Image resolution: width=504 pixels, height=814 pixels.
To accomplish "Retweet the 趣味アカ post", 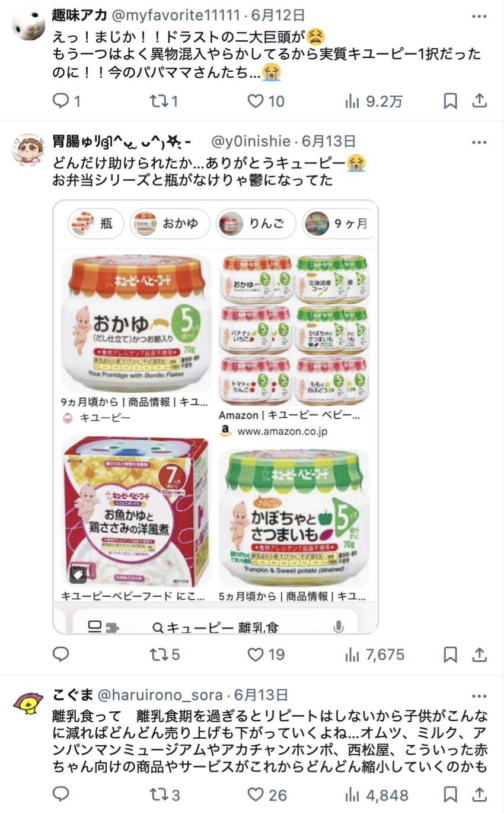I will tap(160, 101).
